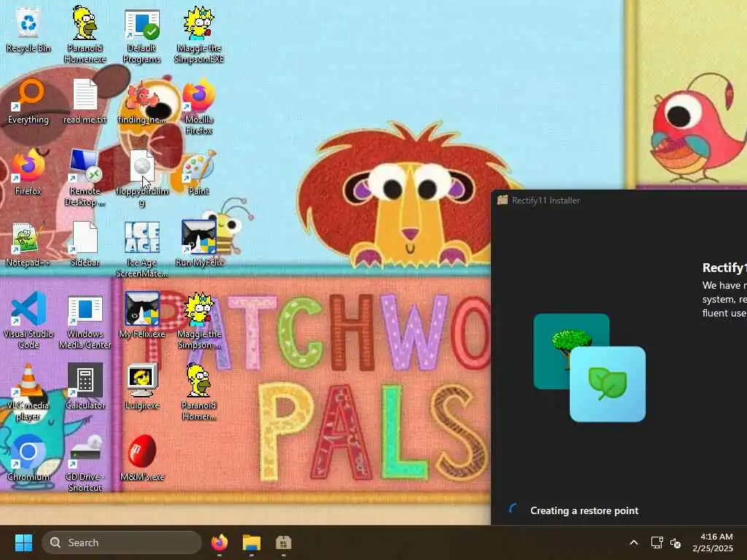Click the Rectify11 Installer title bar text
The height and width of the screenshot is (560, 747).
coord(546,201)
